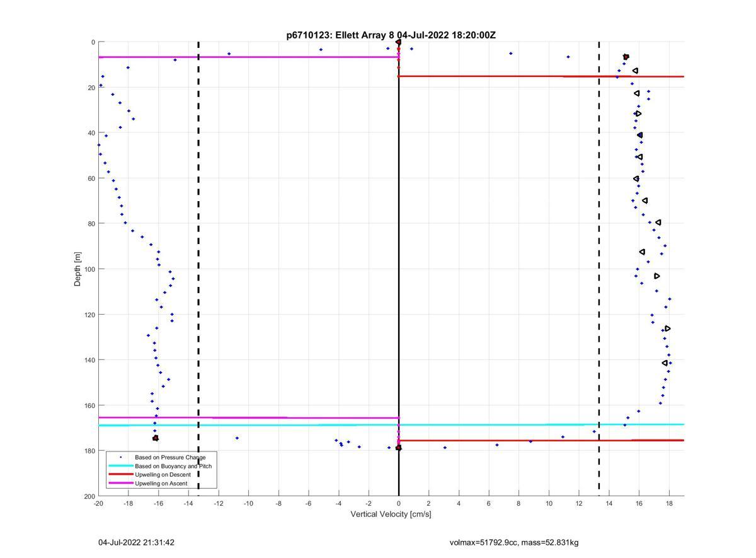Select the 'Vertical Velocity [cm/s]' axis label
756x558 pixels.
pos(391,514)
